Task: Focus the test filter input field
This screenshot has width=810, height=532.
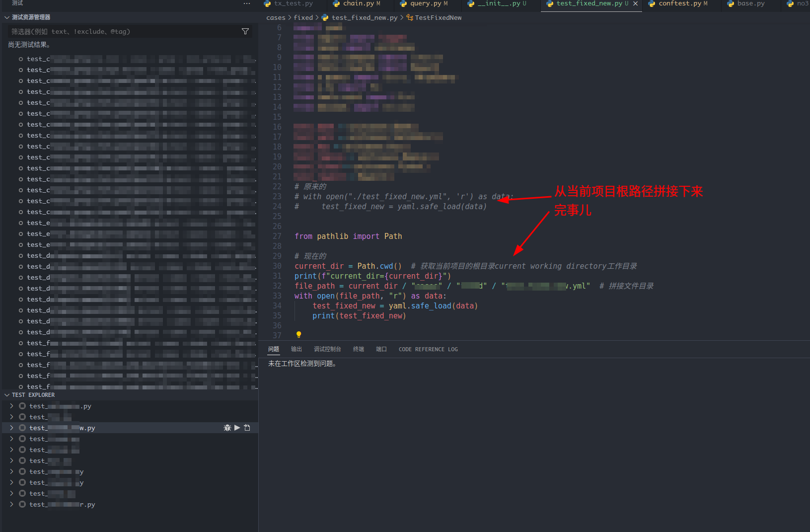Action: coord(124,31)
